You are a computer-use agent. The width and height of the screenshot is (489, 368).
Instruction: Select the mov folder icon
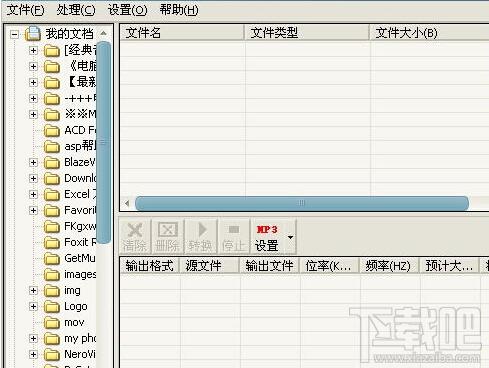(52, 323)
